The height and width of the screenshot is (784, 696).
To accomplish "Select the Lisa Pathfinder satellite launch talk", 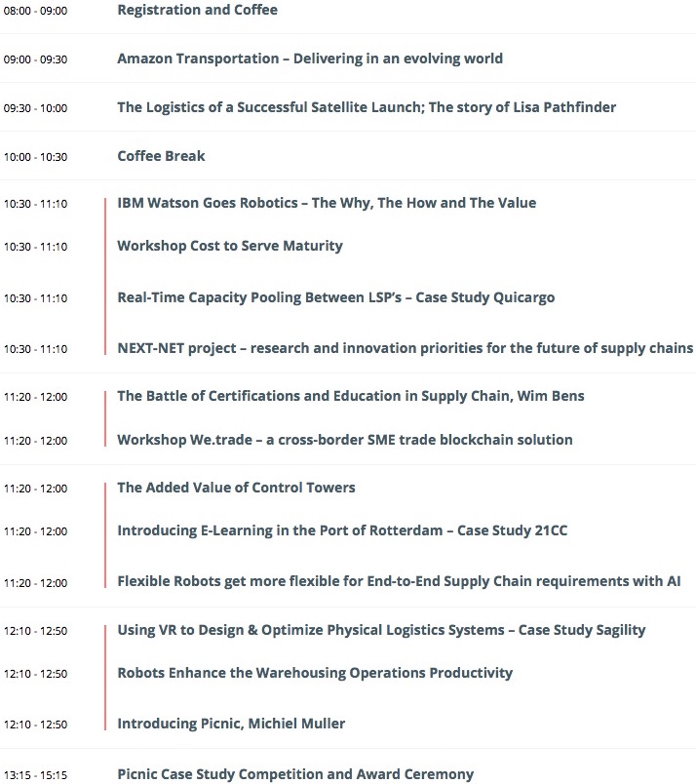I will [367, 107].
